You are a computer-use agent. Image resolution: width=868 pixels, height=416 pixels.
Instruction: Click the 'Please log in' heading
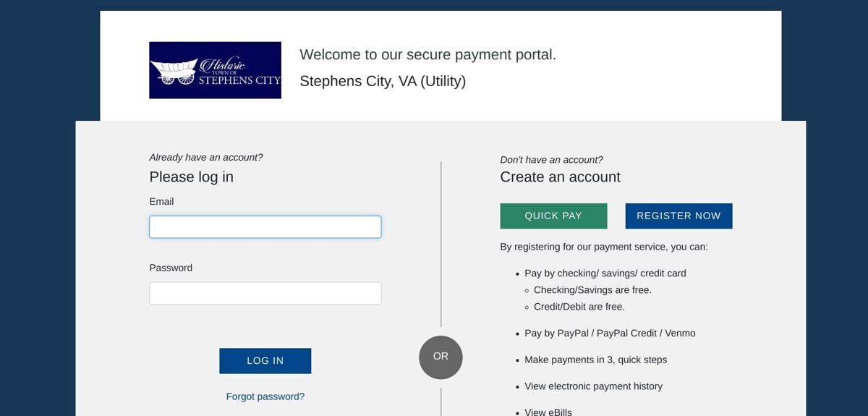[x=191, y=177]
